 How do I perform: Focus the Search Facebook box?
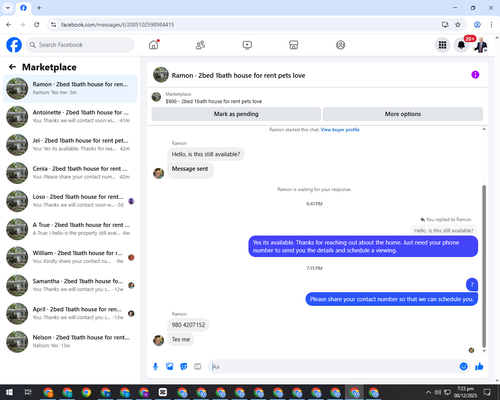click(x=80, y=45)
